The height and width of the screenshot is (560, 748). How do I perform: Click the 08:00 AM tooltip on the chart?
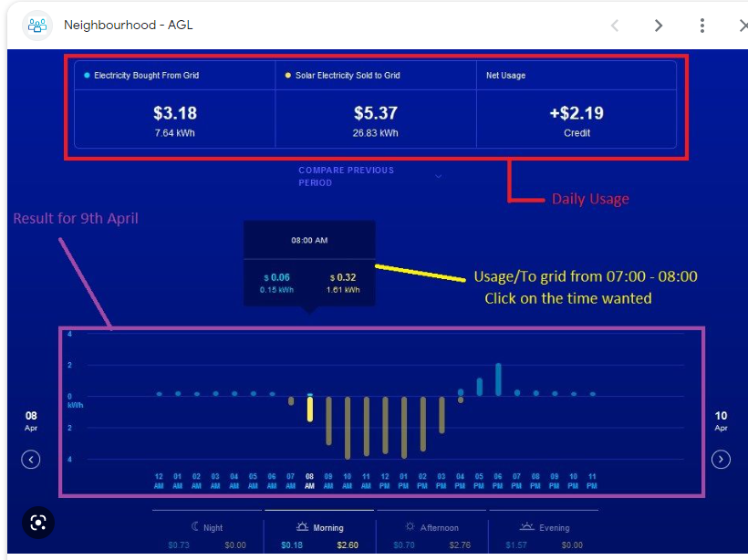pos(309,240)
